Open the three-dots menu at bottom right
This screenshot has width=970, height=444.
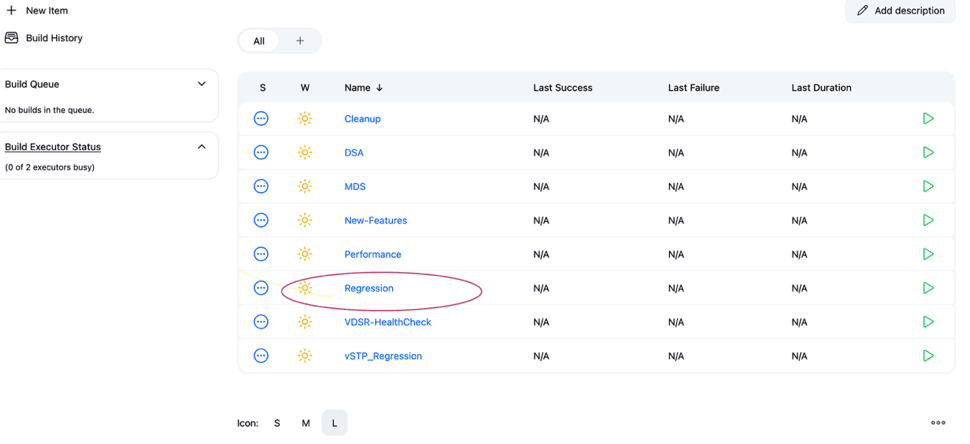point(938,423)
